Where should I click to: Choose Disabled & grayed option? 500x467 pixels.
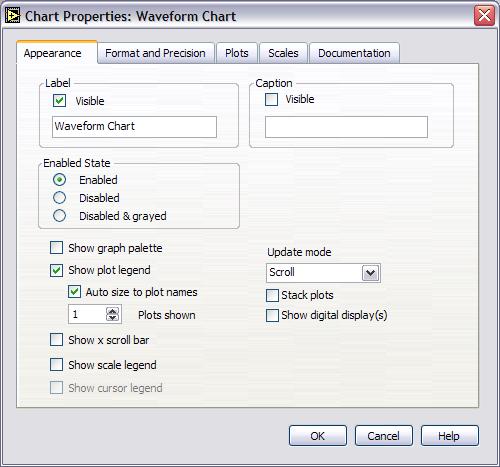tap(59, 216)
